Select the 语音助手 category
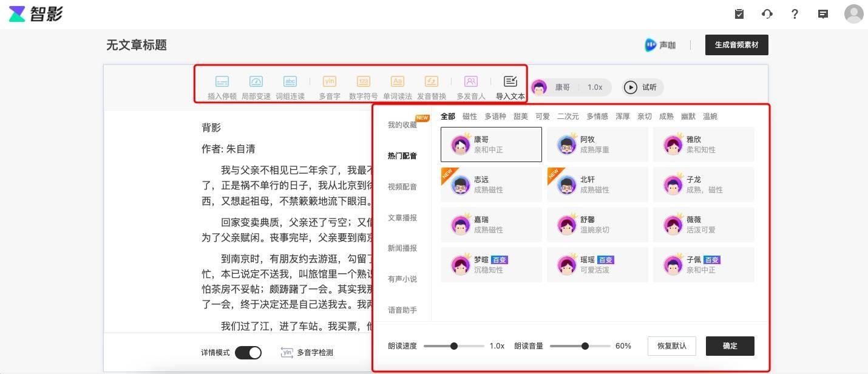Image resolution: width=868 pixels, height=374 pixels. tap(402, 310)
